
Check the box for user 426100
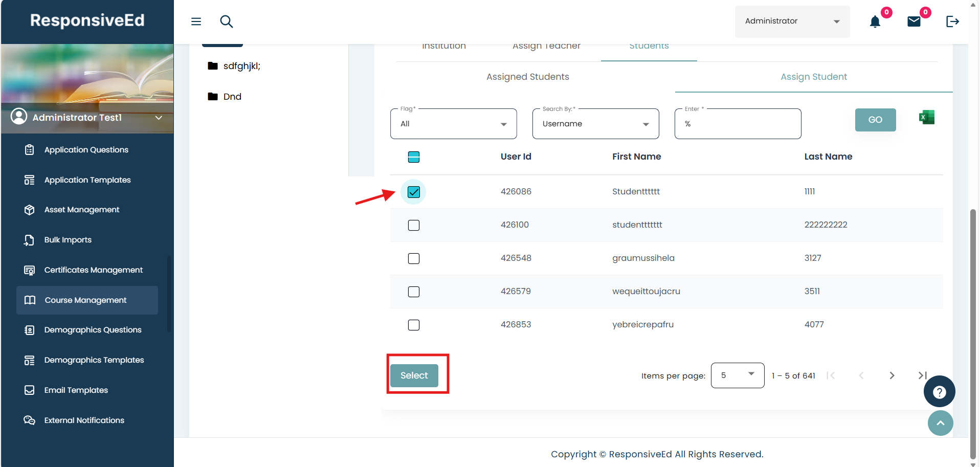point(414,225)
